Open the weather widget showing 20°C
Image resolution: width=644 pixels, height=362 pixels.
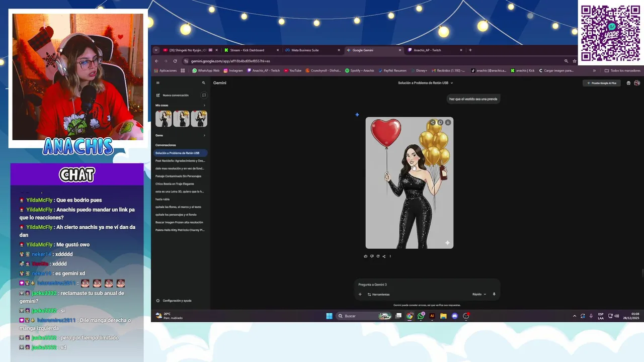pyautogui.click(x=170, y=316)
